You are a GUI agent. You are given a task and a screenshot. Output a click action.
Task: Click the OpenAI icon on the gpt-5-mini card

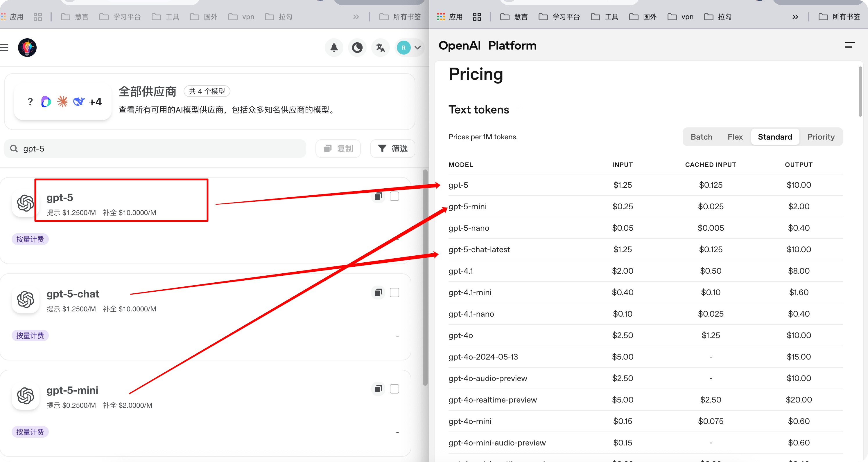(26, 396)
